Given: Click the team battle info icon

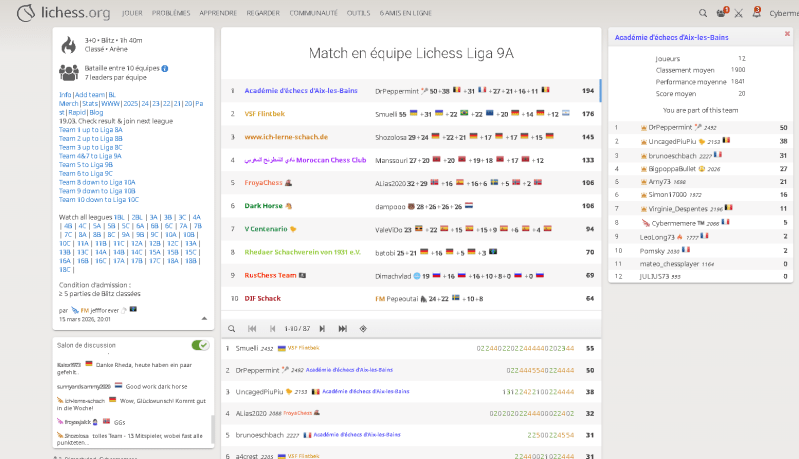Looking at the screenshot, I should coord(165,68).
